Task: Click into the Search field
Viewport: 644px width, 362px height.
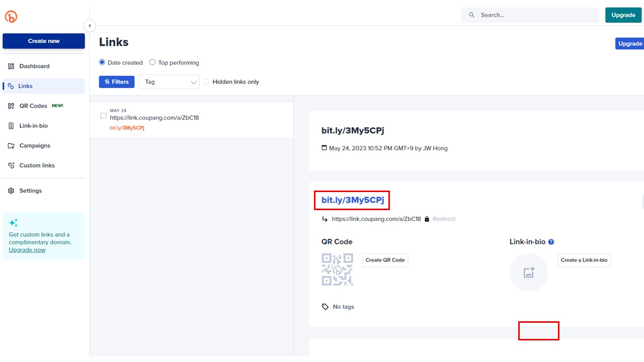Action: coord(530,15)
